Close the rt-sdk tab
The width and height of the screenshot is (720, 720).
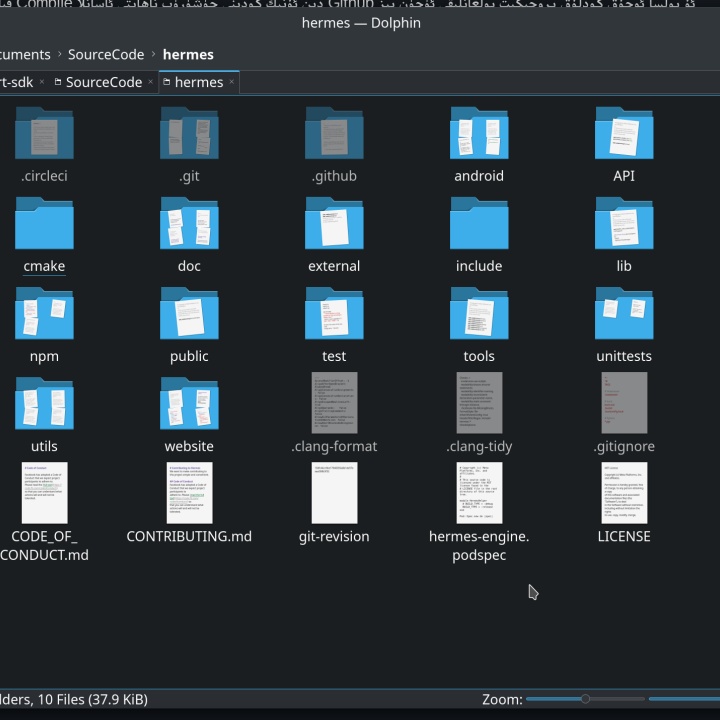(42, 82)
